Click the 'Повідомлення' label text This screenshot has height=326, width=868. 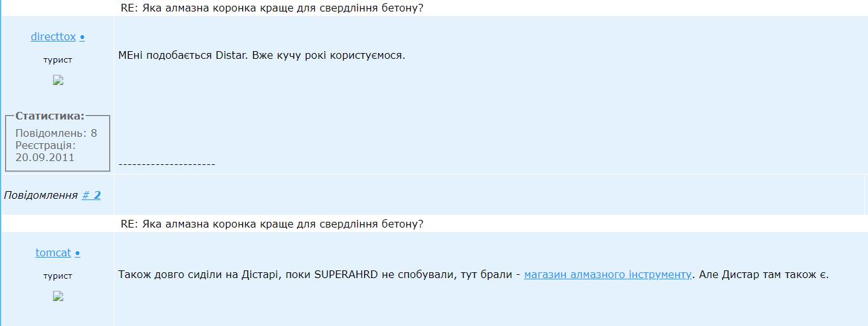(41, 195)
